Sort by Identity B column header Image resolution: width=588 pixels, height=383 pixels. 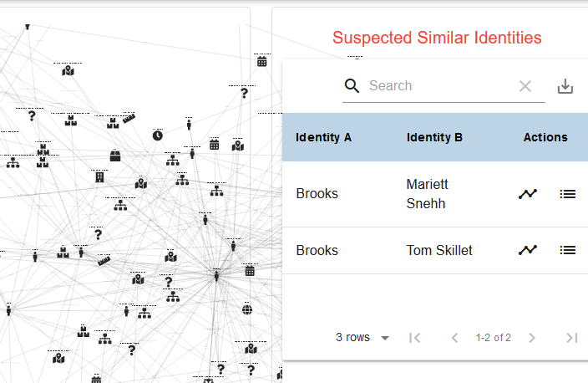[434, 137]
